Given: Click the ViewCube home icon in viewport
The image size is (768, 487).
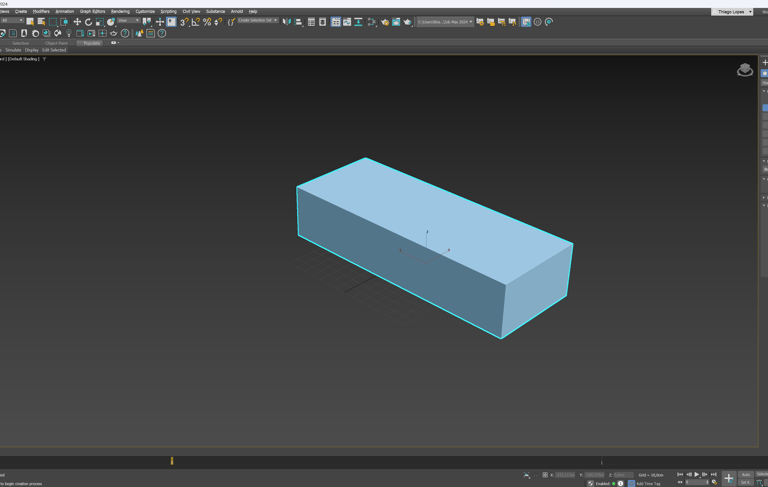Looking at the screenshot, I should tap(745, 70).
